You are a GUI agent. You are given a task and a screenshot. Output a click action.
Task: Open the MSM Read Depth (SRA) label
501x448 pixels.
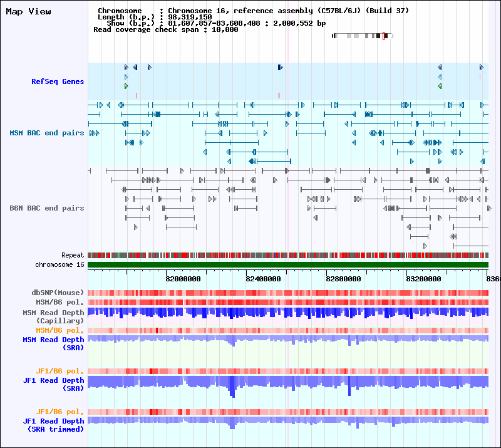(x=53, y=343)
